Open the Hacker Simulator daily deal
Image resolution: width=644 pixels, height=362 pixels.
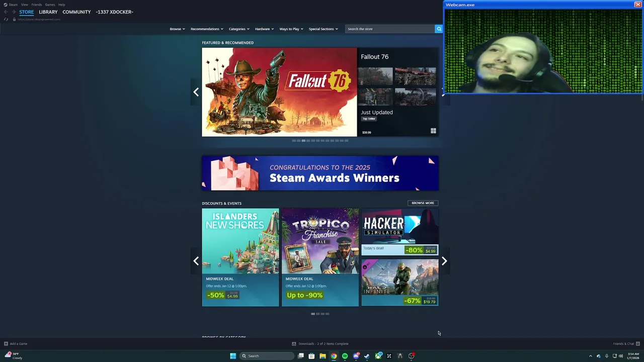[x=400, y=232]
